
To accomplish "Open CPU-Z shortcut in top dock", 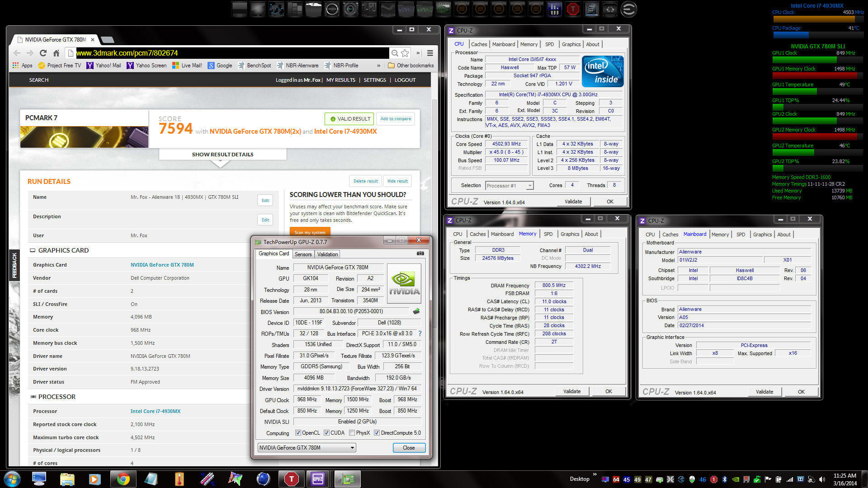I will [406, 9].
